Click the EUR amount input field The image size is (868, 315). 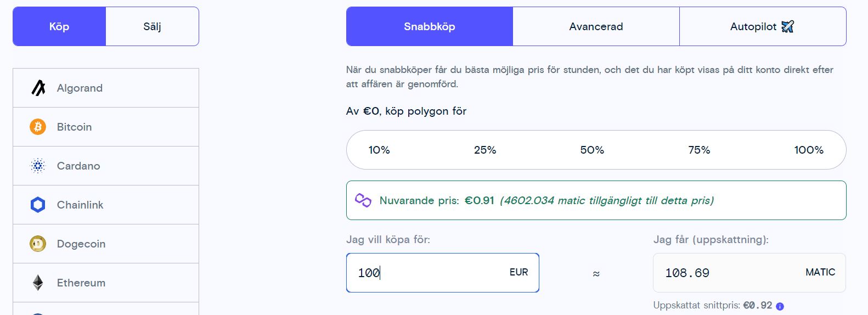(428, 273)
